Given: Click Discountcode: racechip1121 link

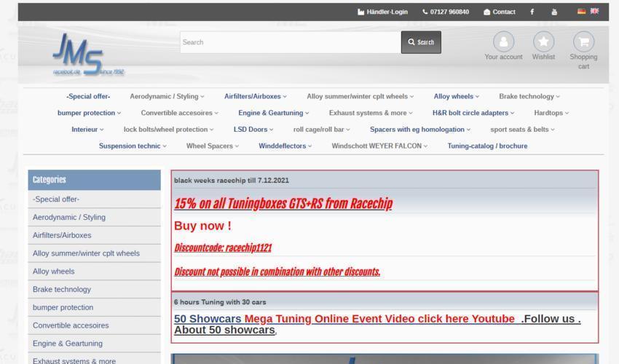Looking at the screenshot, I should point(223,248).
